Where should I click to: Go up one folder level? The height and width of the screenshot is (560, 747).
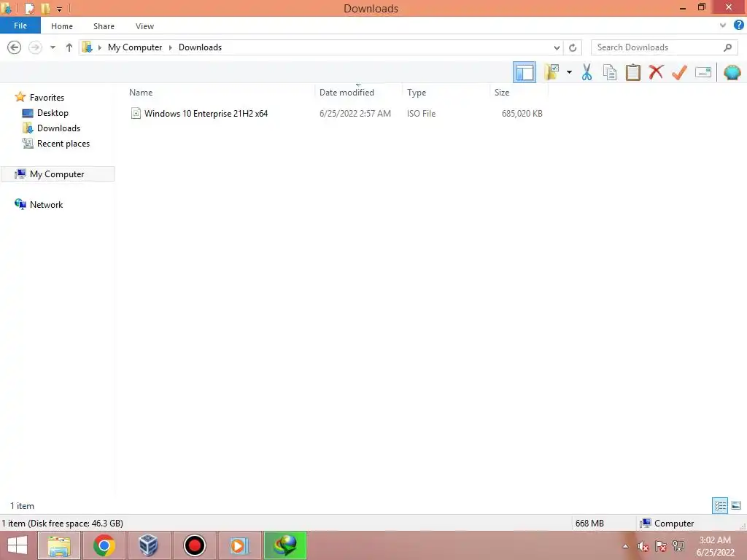tap(69, 47)
